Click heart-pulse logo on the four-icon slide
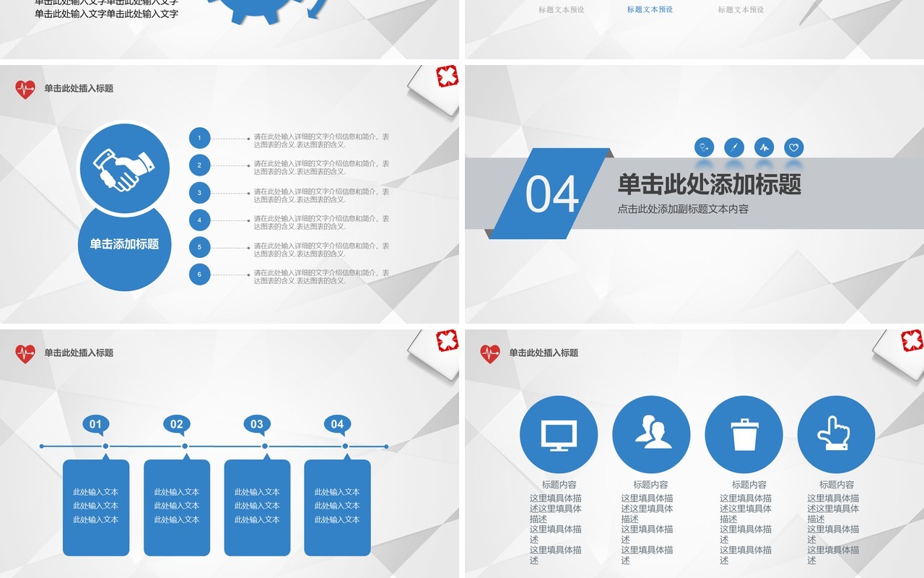This screenshot has height=578, width=924. click(490, 353)
